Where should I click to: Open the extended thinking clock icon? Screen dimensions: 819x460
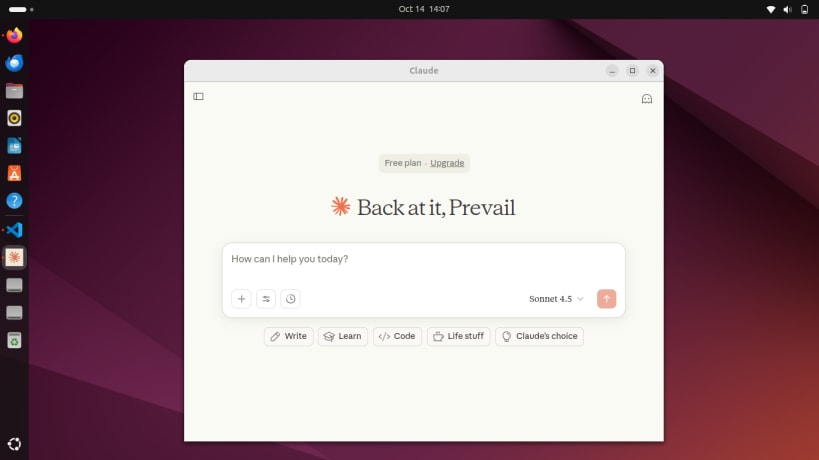[x=290, y=299]
